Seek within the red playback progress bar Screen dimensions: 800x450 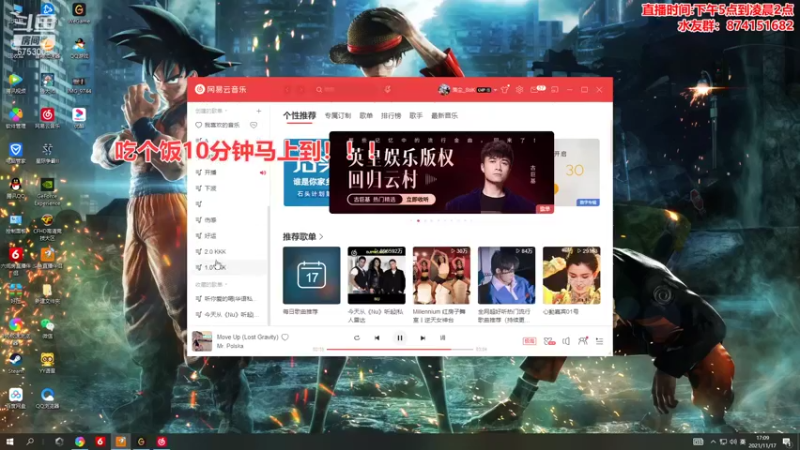coord(400,349)
